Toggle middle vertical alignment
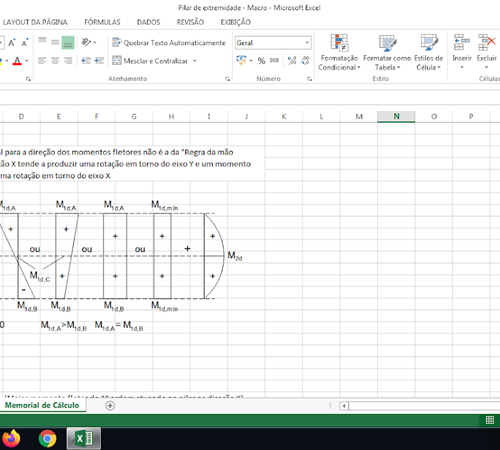The image size is (500, 450). [55, 42]
